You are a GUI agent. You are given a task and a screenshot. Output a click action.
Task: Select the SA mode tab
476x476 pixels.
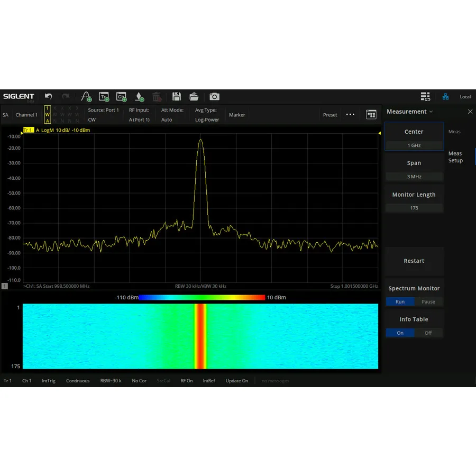point(5,115)
